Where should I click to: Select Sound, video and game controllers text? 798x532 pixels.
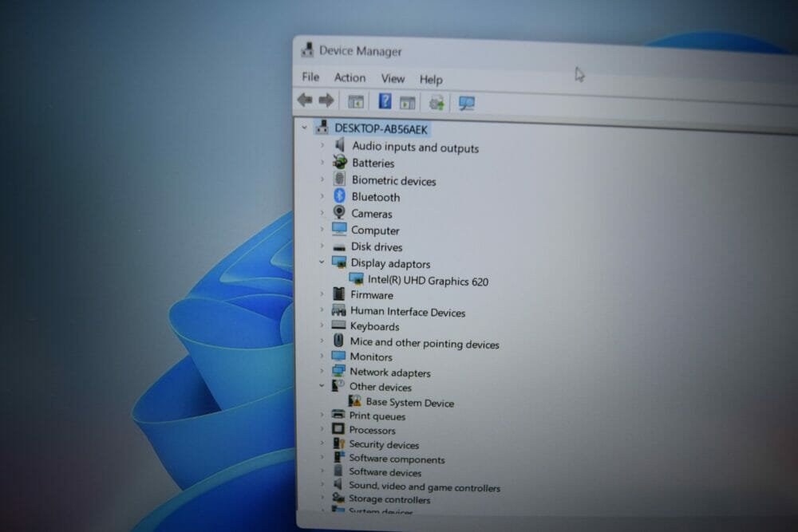pyautogui.click(x=425, y=487)
